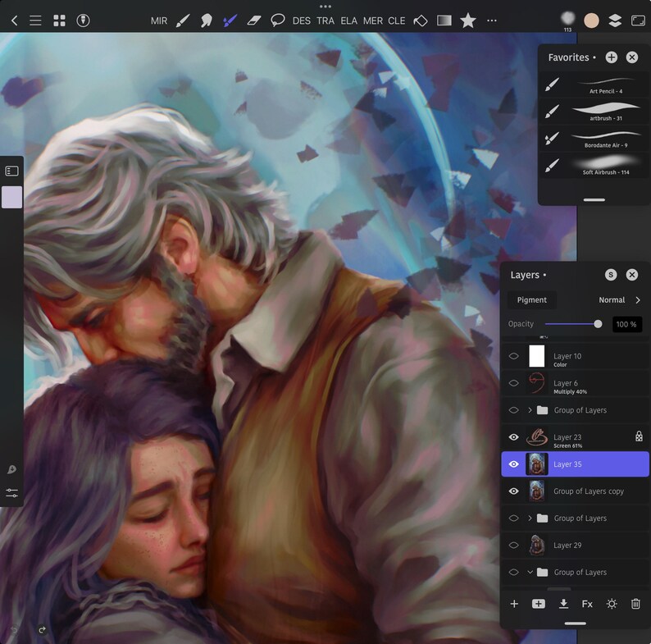Open the peach color swatch in top bar
Image resolution: width=651 pixels, height=644 pixels.
tap(591, 21)
